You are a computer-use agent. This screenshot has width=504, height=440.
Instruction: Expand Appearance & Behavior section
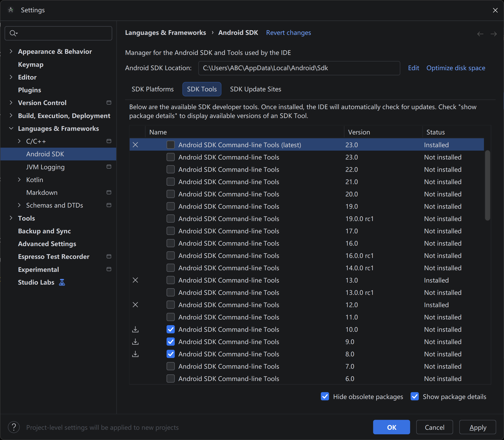point(11,51)
